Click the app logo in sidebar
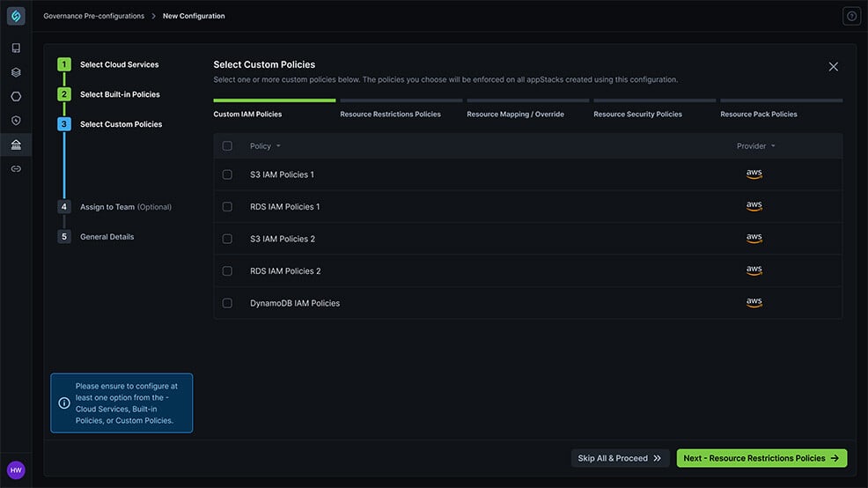868x488 pixels. 16,16
